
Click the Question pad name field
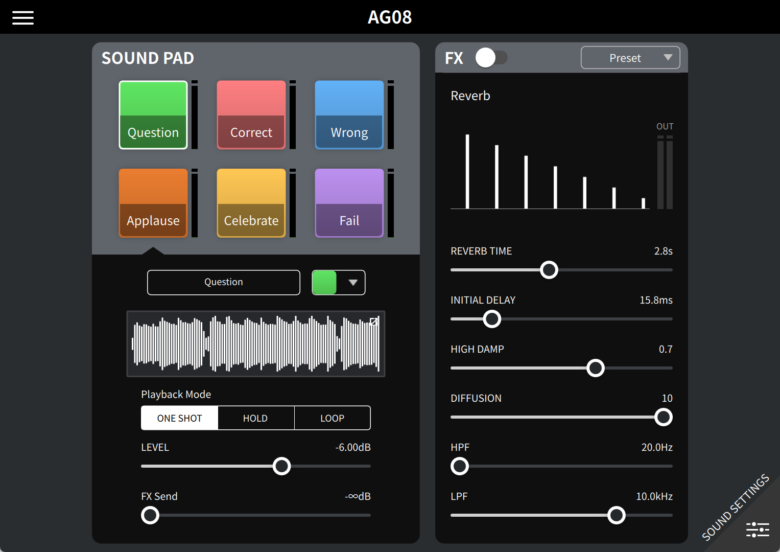[223, 283]
